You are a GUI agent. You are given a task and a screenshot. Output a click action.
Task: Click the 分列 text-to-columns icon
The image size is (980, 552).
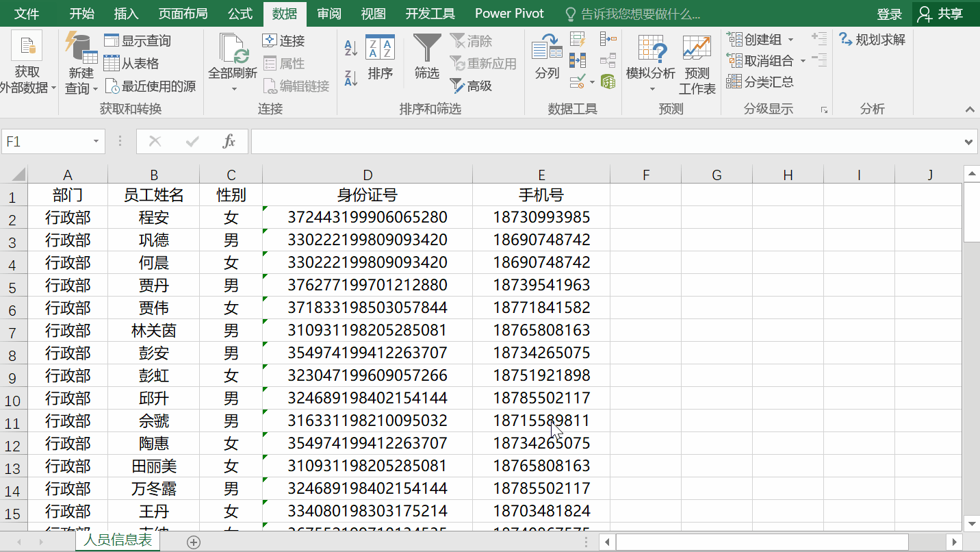[547, 58]
